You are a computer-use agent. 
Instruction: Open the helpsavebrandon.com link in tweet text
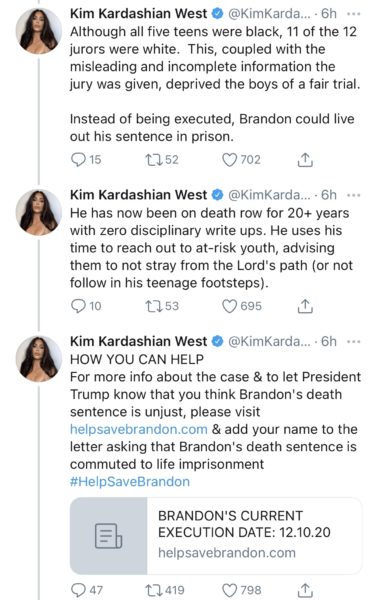[x=139, y=429]
